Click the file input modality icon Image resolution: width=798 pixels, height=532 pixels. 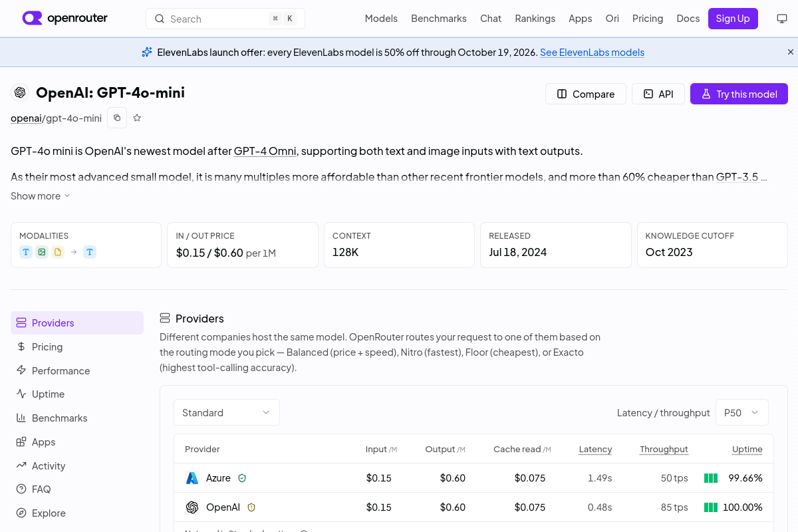pyautogui.click(x=58, y=252)
